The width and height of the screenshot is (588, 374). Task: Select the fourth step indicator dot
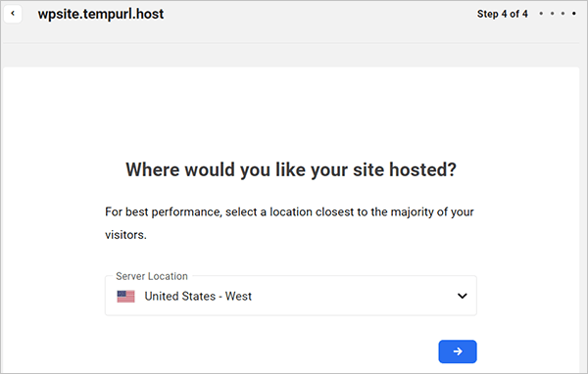coord(573,14)
